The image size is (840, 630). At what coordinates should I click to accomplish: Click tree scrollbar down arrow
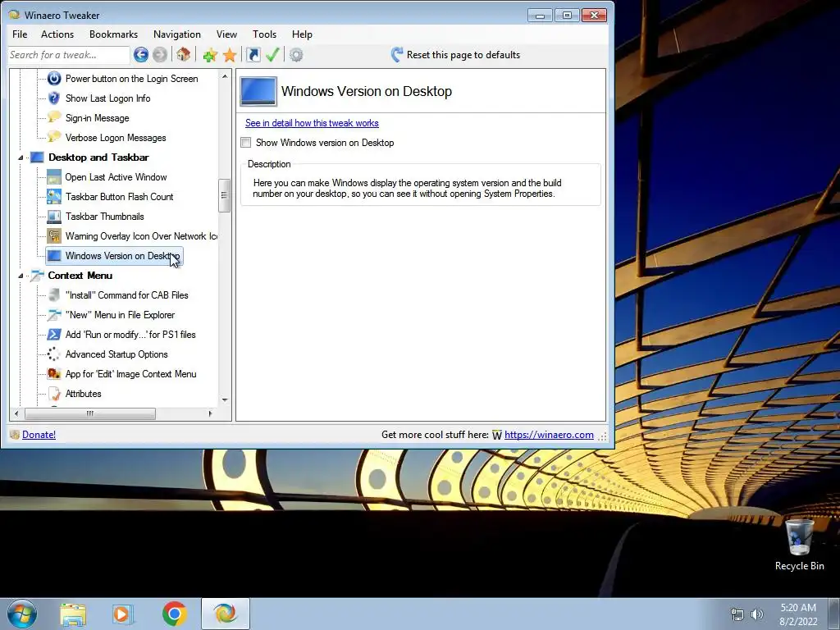(225, 399)
